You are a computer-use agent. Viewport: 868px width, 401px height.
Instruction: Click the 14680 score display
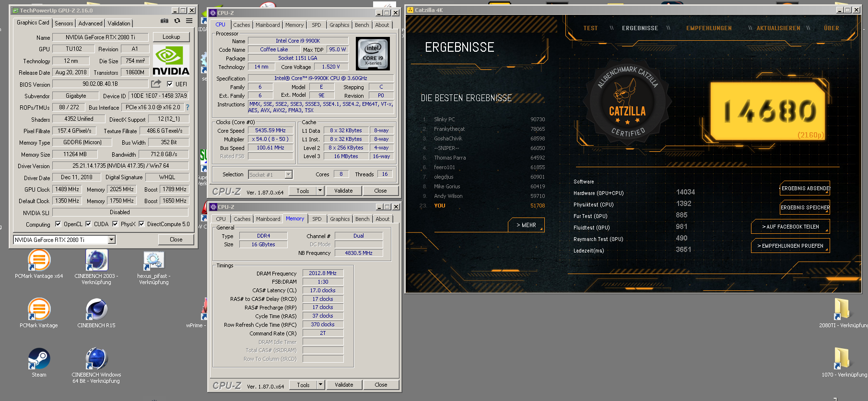pyautogui.click(x=769, y=111)
